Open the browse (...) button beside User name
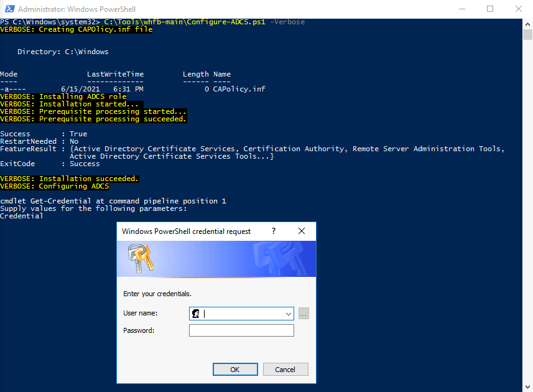533x392 pixels. point(304,314)
